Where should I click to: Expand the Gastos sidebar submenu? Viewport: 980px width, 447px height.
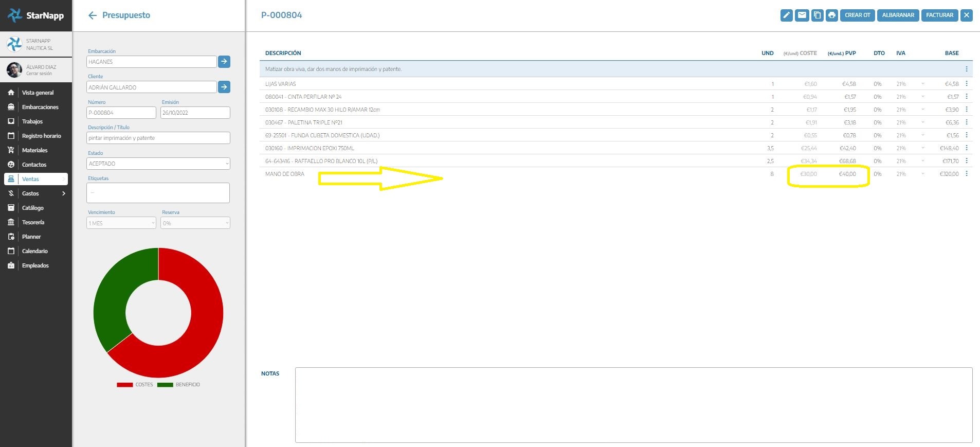(64, 193)
